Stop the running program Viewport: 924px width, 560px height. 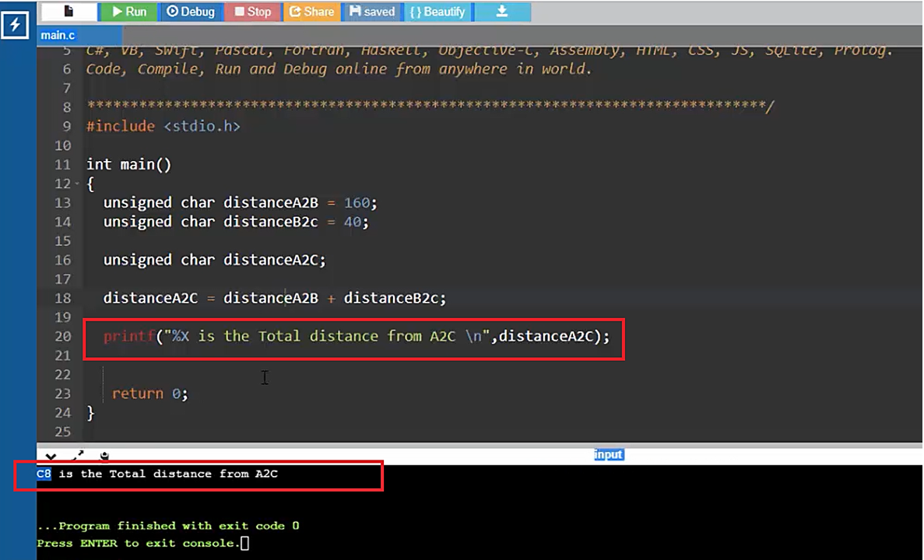click(253, 12)
